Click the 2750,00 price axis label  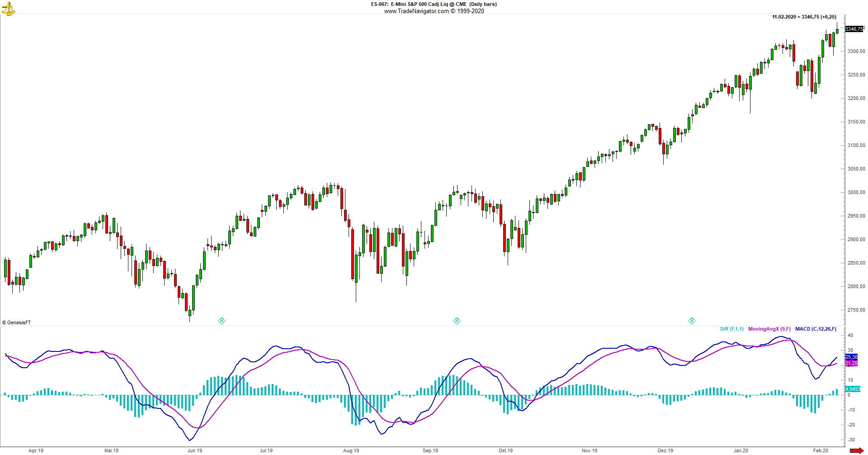click(x=856, y=310)
